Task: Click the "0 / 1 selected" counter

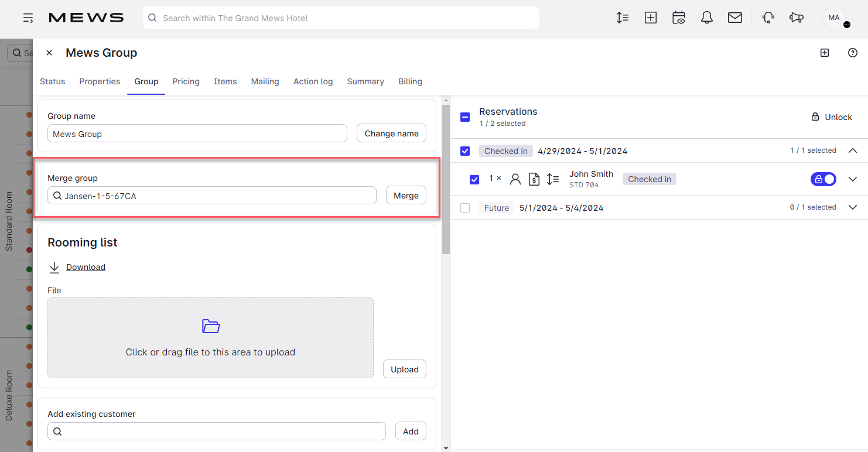Action: [x=813, y=207]
